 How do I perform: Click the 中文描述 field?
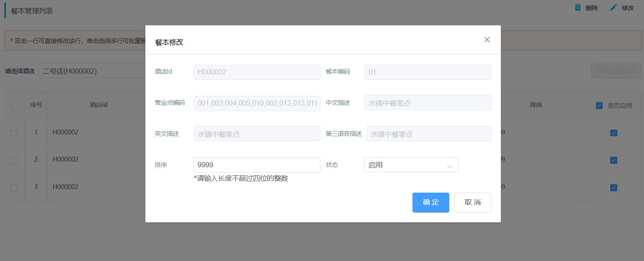coord(428,103)
